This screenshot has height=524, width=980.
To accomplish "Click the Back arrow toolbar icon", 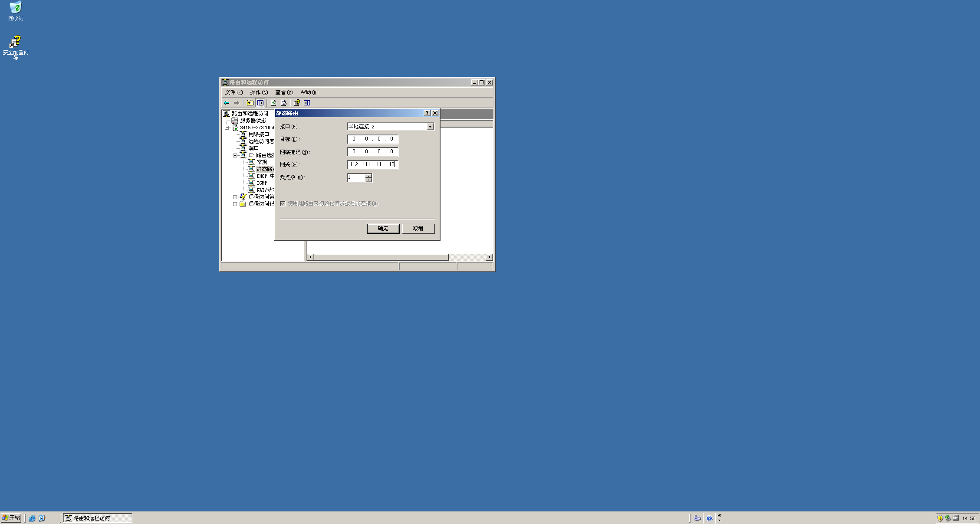I will coord(227,103).
